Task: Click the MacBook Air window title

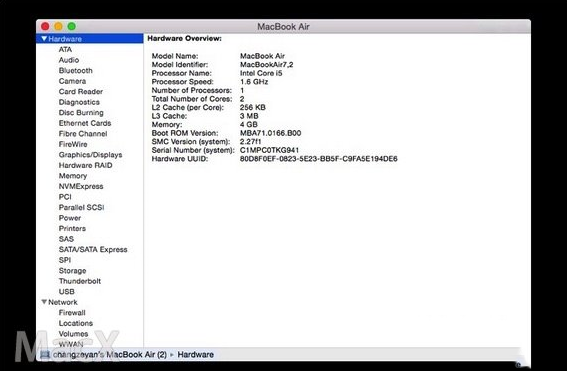Action: (x=283, y=26)
